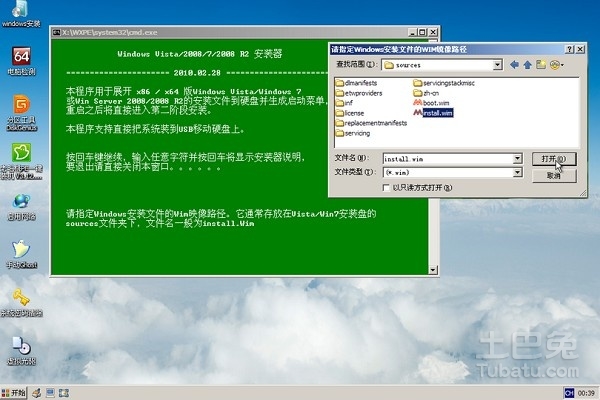
Task: Select the license folder
Action: click(x=350, y=113)
